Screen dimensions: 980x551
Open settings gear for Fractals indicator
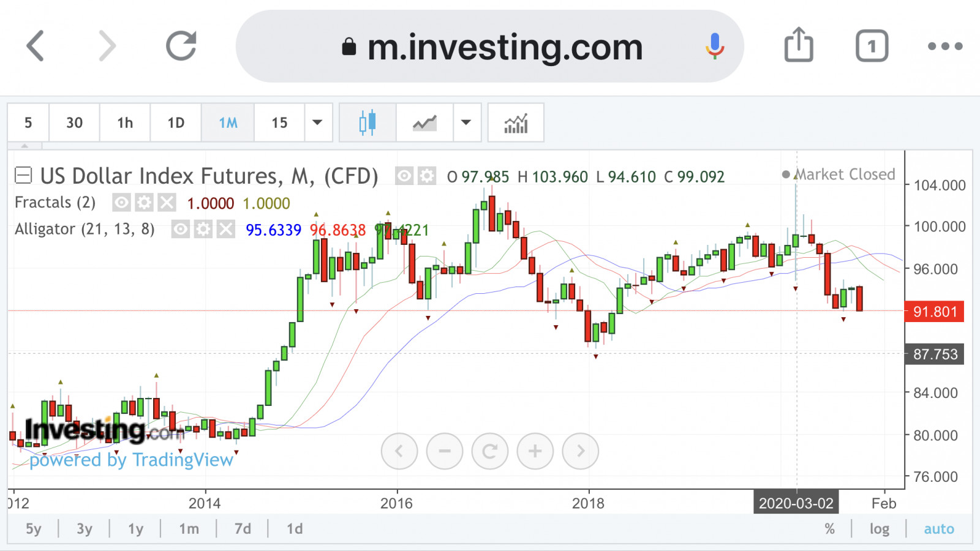(144, 203)
